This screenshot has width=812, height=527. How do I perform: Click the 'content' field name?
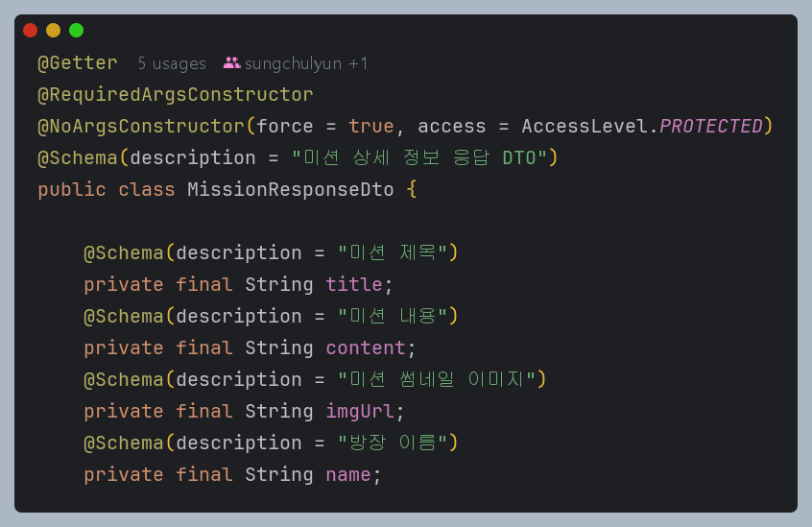coord(366,347)
